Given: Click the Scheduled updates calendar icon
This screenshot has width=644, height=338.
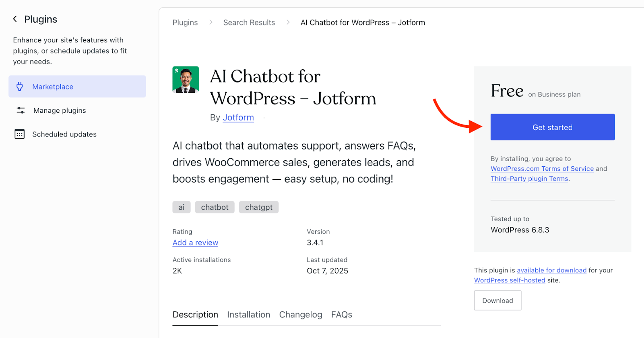Looking at the screenshot, I should (19, 134).
